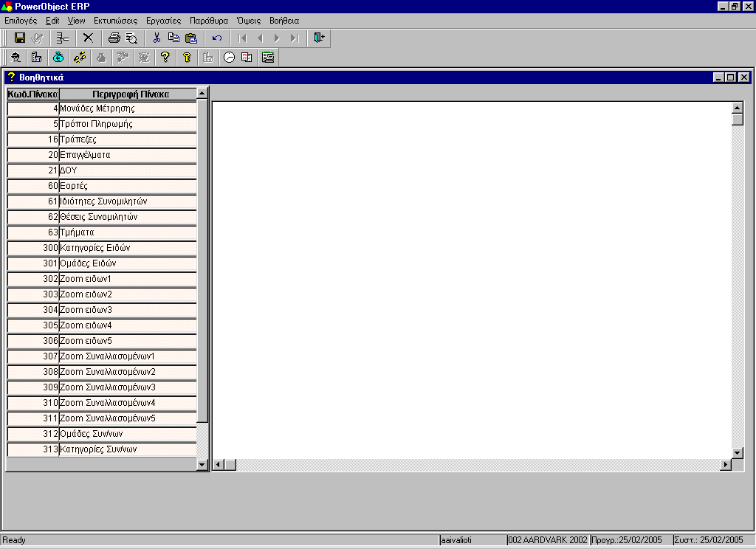Image resolution: width=756 pixels, height=549 pixels.
Task: Click the yellow question mark toolbar icon
Action: point(165,57)
